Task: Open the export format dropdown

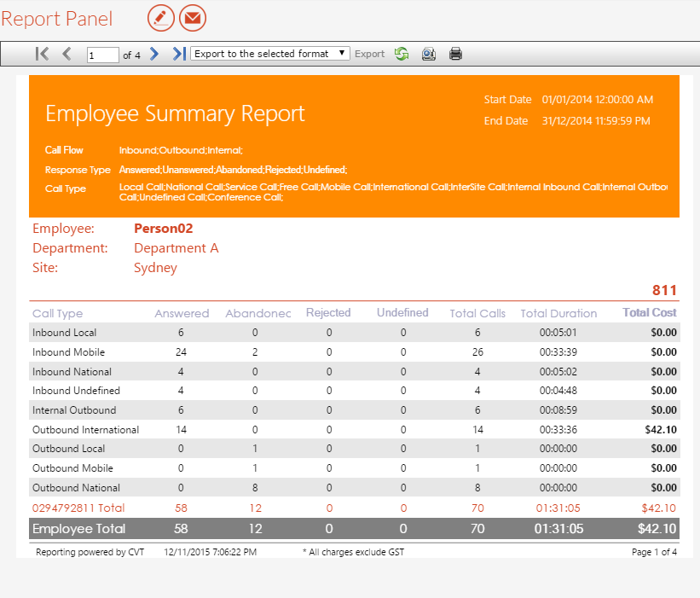Action: [269, 54]
